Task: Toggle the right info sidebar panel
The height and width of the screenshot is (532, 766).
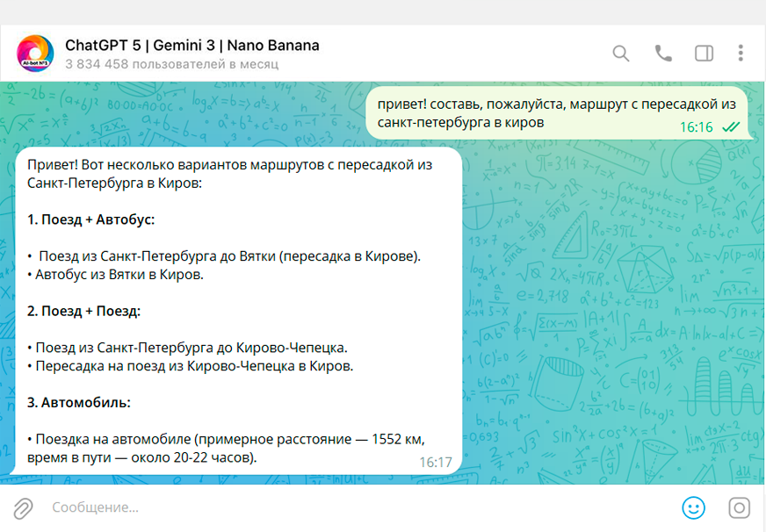Action: click(x=704, y=54)
